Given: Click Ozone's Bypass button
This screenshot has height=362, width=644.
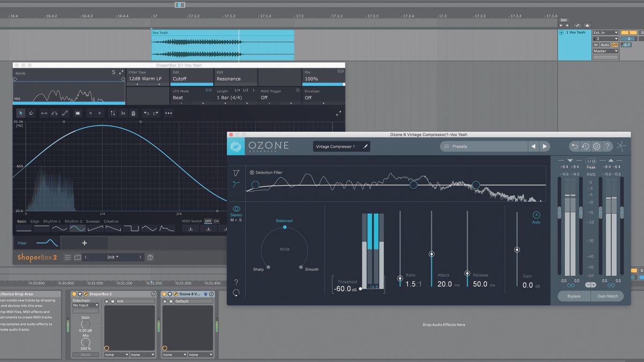Looking at the screenshot, I should (574, 296).
